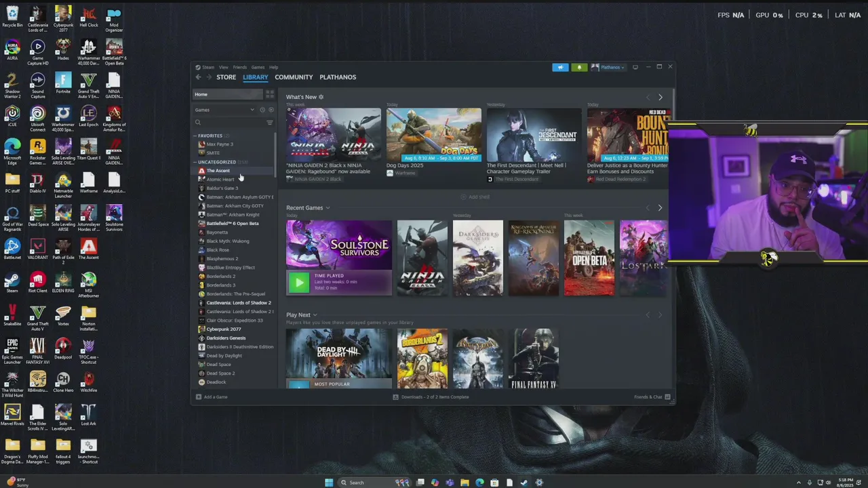Click the library Home button
The height and width of the screenshot is (488, 868).
tap(228, 94)
